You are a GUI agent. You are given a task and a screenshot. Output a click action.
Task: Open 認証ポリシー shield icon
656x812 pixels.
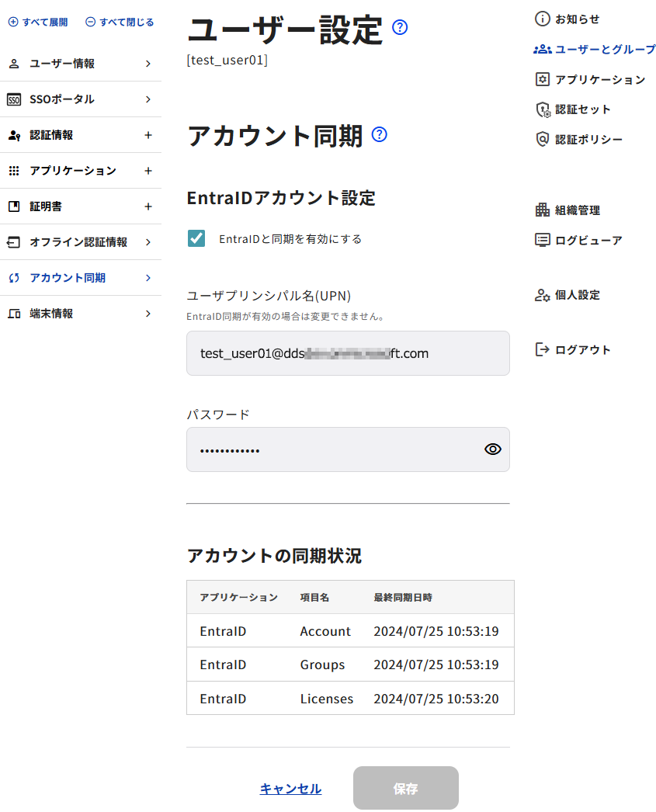click(x=543, y=139)
